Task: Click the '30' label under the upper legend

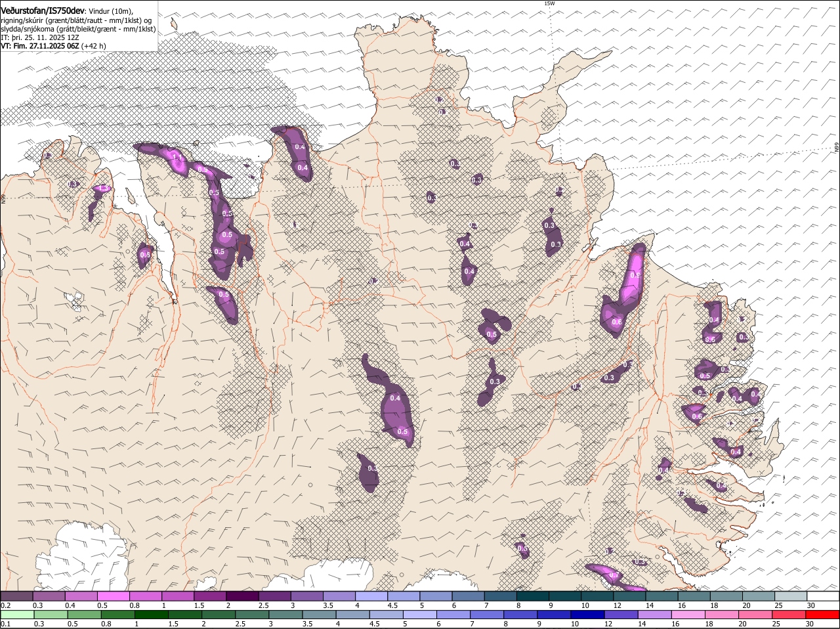Action: point(811,605)
